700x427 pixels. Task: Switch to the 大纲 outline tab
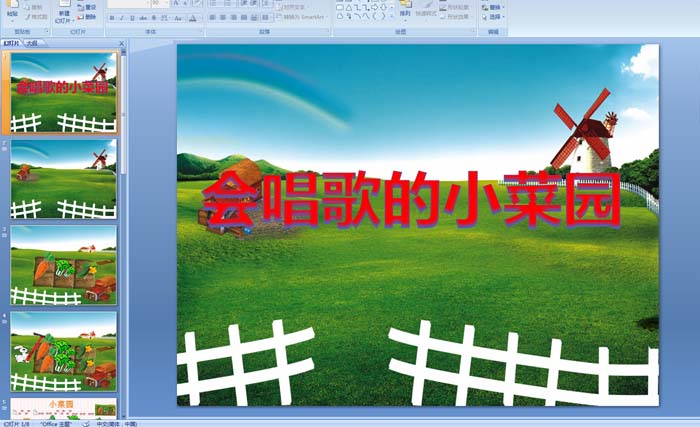(x=31, y=43)
